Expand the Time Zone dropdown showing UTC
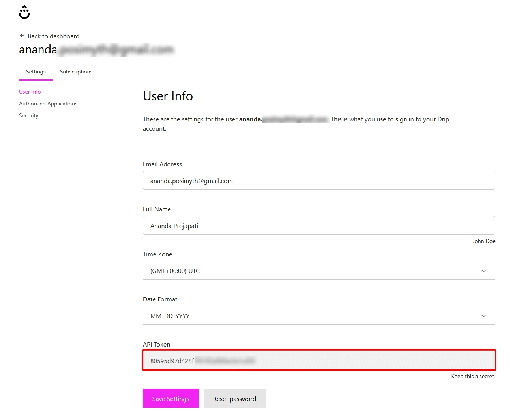This screenshot has height=420, width=532. [312, 271]
